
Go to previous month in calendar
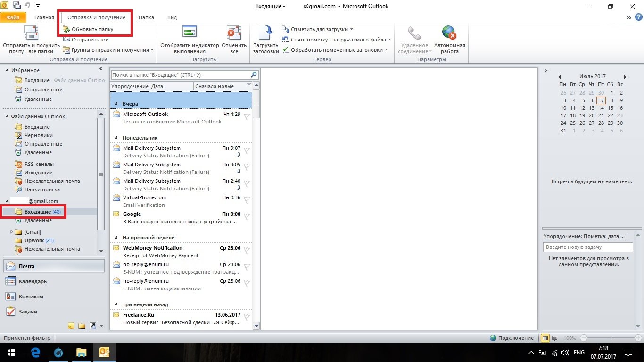560,76
